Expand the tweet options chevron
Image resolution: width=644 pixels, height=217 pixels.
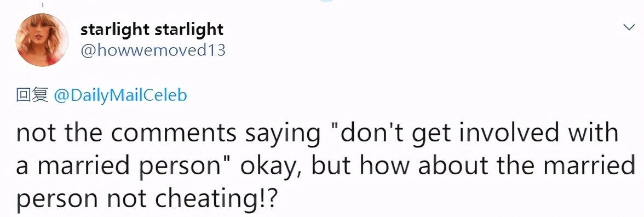[x=629, y=27]
